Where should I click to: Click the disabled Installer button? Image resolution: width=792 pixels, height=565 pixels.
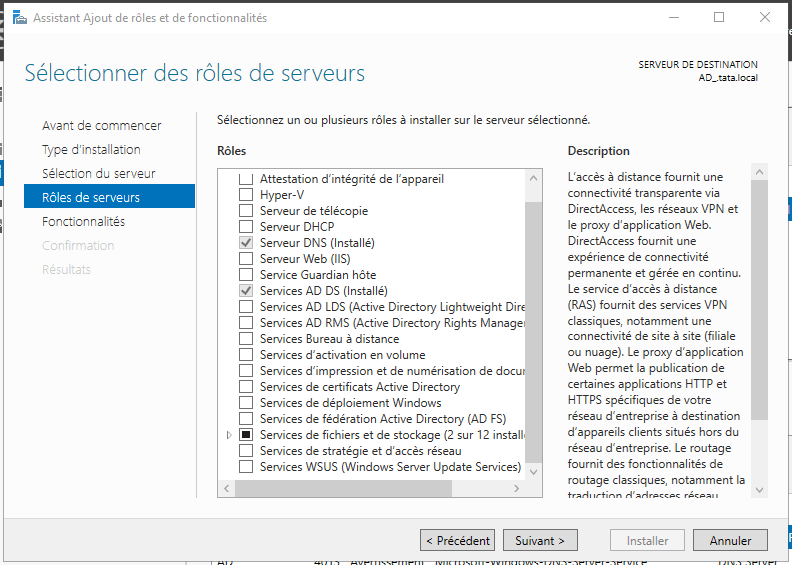(x=648, y=540)
